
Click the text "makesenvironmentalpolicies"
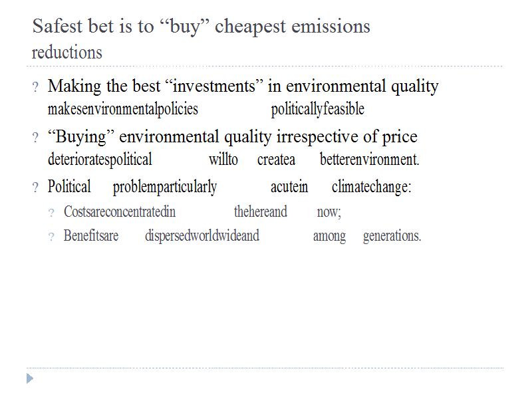(123, 109)
